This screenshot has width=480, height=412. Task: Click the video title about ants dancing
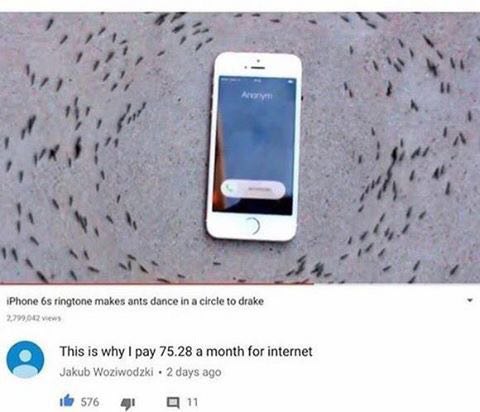click(135, 301)
